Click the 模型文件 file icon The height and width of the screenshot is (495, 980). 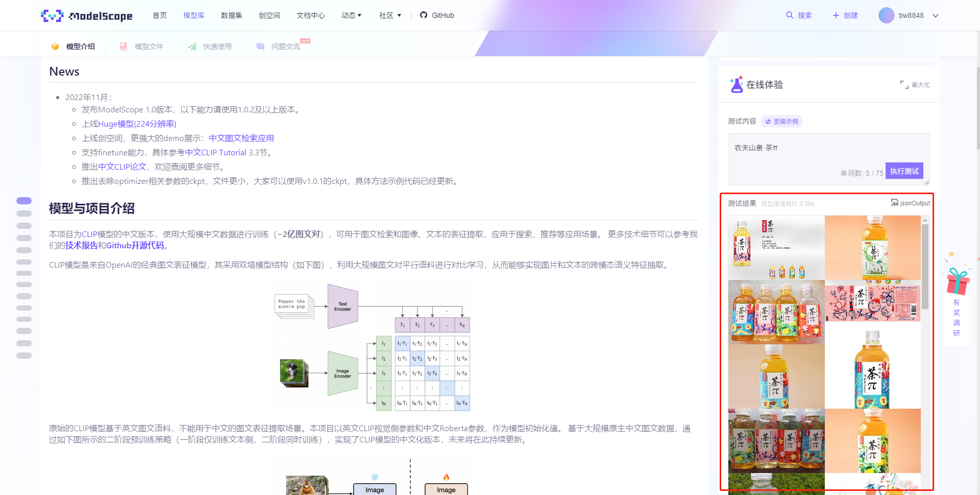(x=124, y=46)
